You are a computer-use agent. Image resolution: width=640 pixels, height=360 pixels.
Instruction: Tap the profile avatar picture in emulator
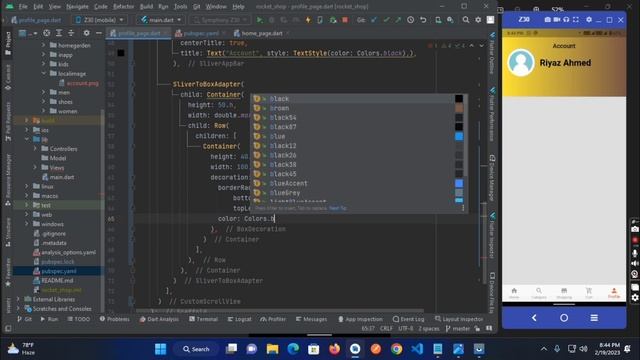click(x=521, y=63)
